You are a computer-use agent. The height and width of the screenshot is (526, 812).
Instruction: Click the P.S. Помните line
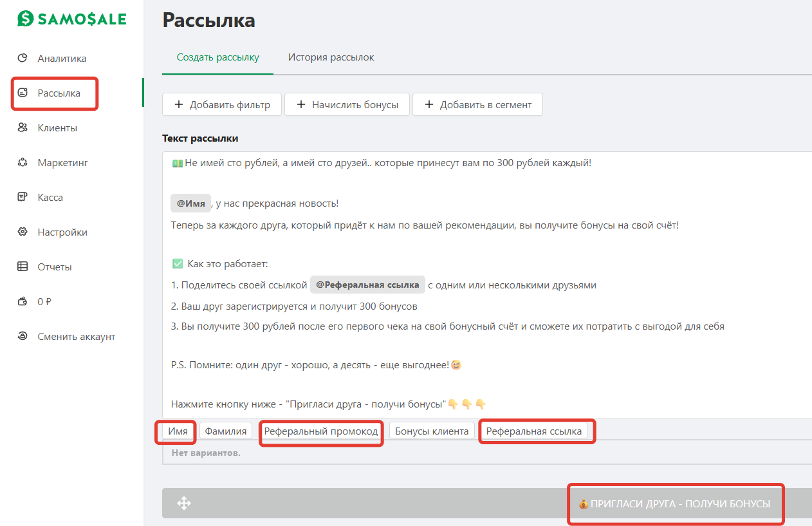[317, 365]
